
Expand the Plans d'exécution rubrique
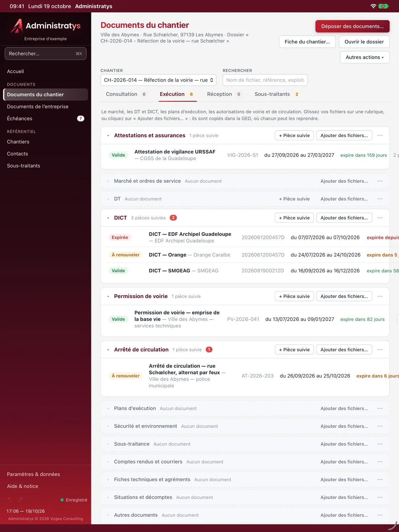pyautogui.click(x=108, y=408)
